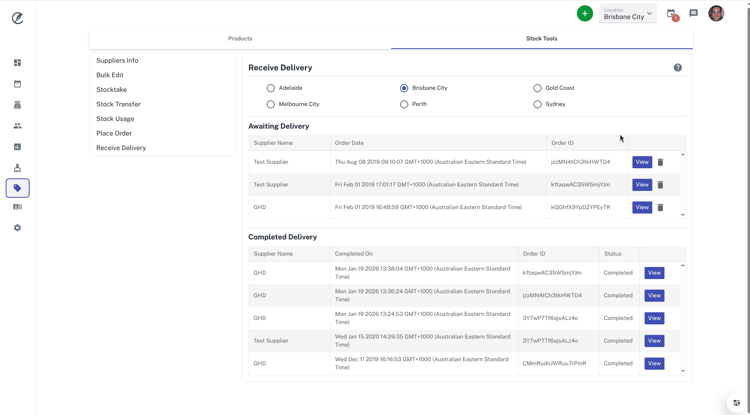View the GHD awaiting delivery order
This screenshot has width=750, height=415.
pyautogui.click(x=641, y=208)
